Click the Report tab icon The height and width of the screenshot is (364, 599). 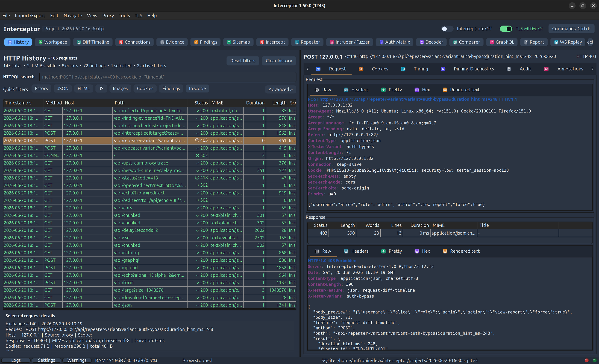[526, 42]
